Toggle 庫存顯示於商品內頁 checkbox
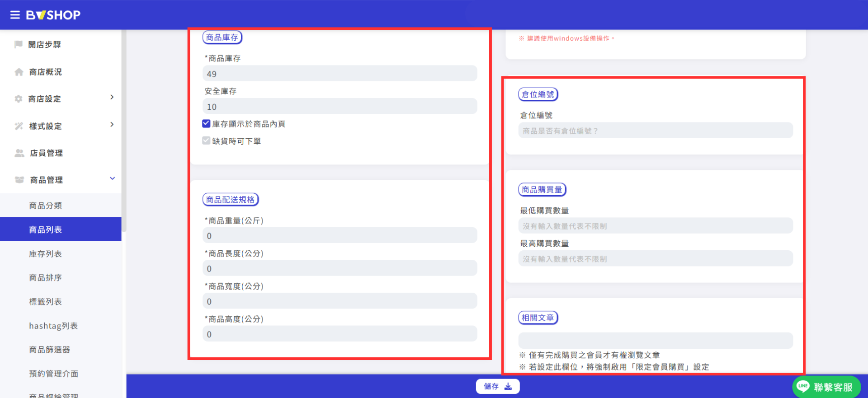This screenshot has height=398, width=868. [206, 123]
